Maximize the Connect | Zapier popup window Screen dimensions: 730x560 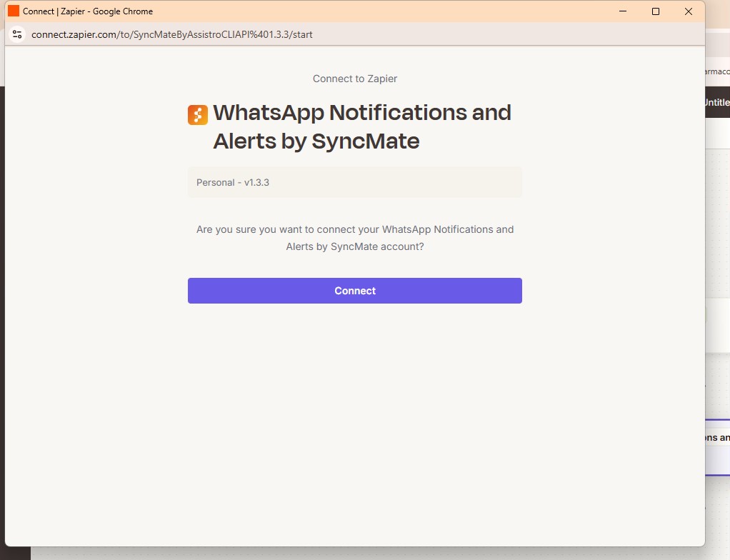pos(656,11)
